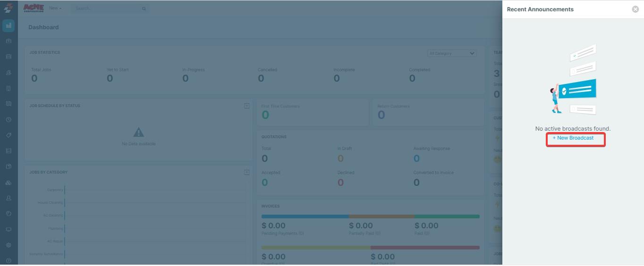Screen dimensions: 644x266
Task: Click the House Cleaning category label
Action: click(x=50, y=203)
